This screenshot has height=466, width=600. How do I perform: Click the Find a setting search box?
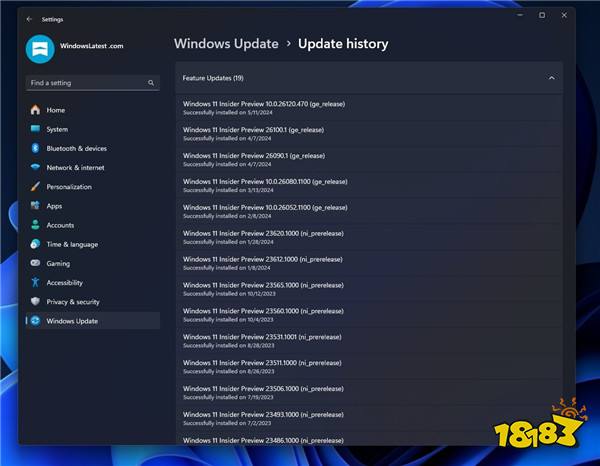coord(93,83)
